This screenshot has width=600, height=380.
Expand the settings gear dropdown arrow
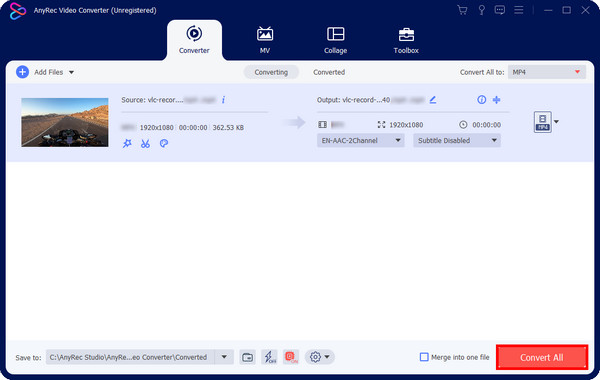point(327,357)
